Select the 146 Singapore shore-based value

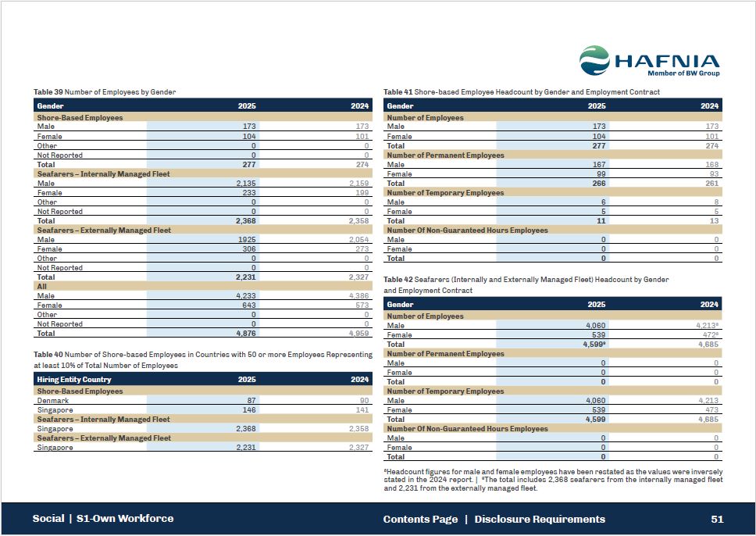[250, 410]
